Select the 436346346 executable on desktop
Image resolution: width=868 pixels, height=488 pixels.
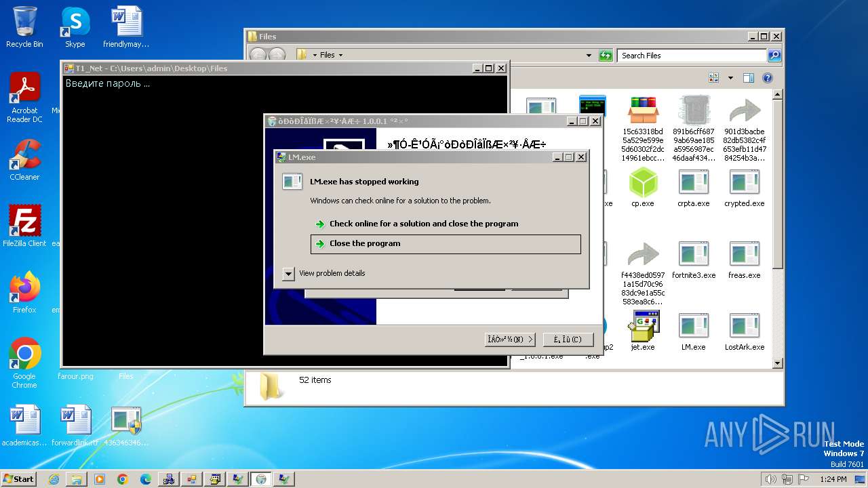126,427
